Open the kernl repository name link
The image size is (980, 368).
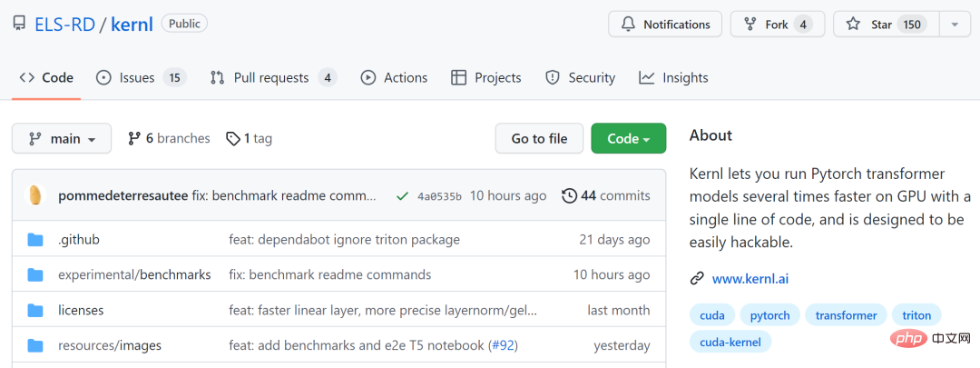click(132, 25)
